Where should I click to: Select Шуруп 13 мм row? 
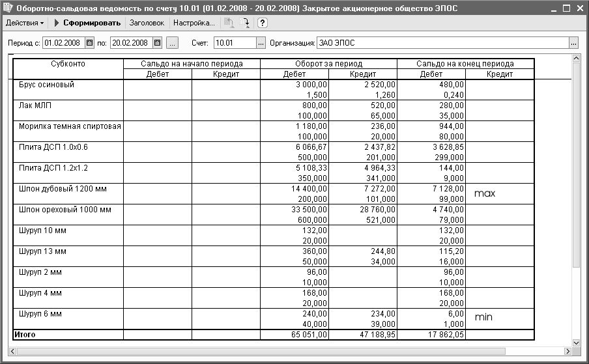(x=42, y=251)
